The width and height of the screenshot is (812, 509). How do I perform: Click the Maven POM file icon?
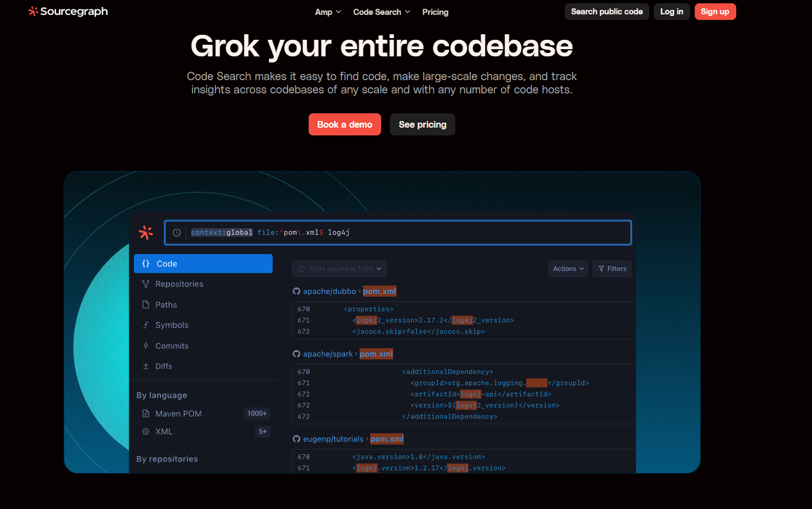(x=146, y=413)
